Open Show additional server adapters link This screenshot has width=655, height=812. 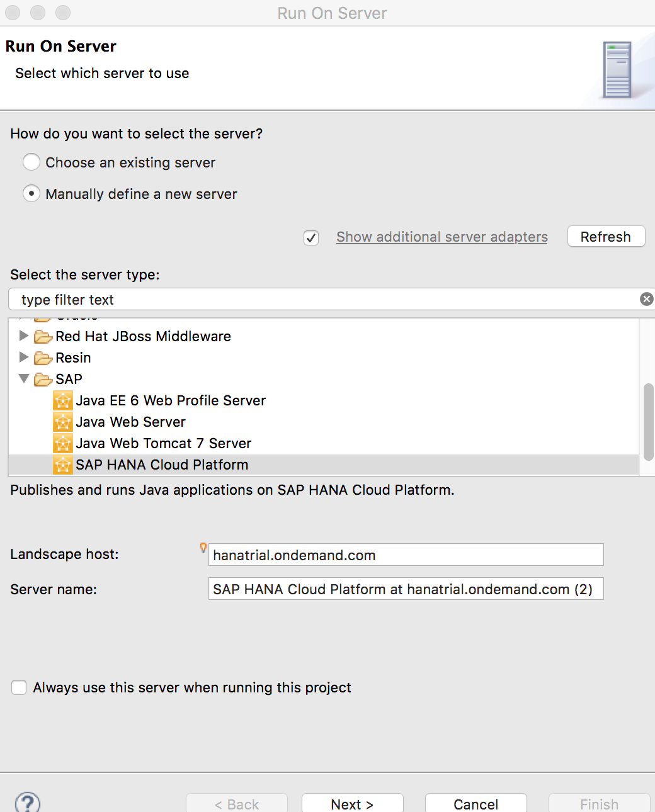[441, 237]
